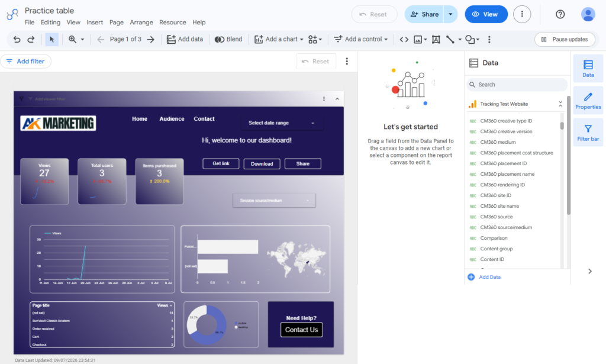Go to the next page arrow

tap(151, 40)
